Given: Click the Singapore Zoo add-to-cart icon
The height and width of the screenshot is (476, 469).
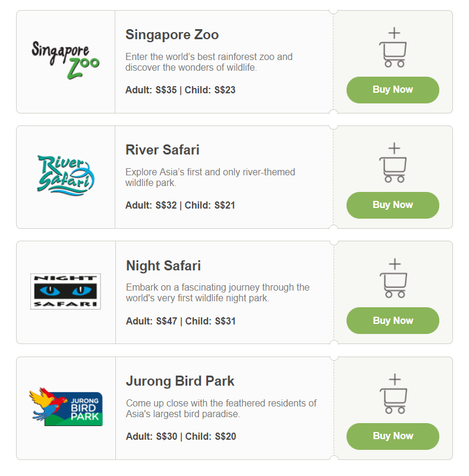Looking at the screenshot, I should [393, 48].
